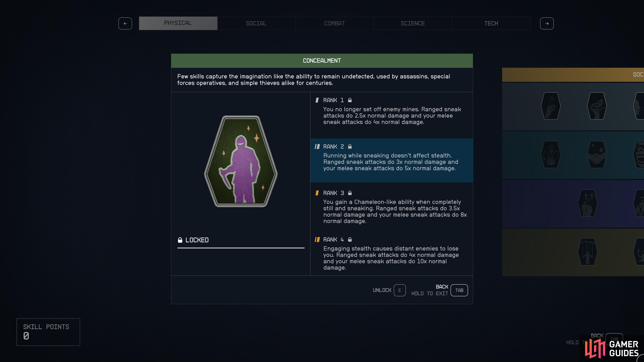Click the Rank 1 mines and sneak description
644x362 pixels.
point(392,116)
